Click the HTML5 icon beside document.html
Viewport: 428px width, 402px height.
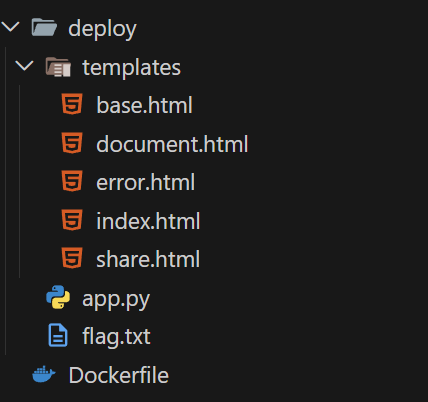pos(72,143)
